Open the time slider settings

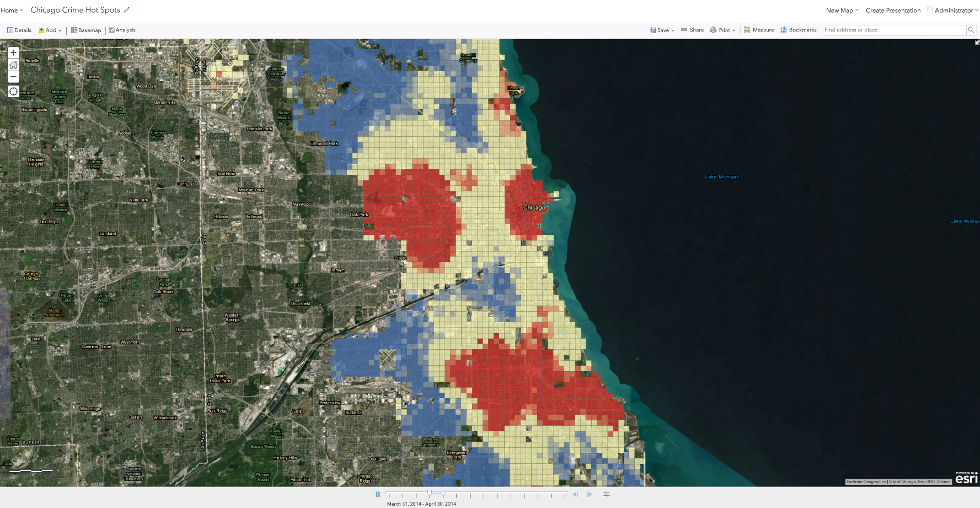[x=606, y=494]
